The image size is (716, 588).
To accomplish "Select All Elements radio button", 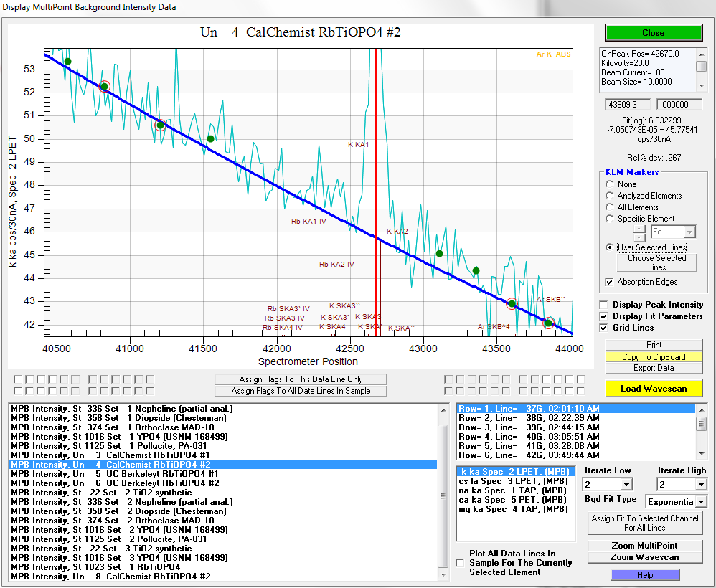I will pos(610,207).
